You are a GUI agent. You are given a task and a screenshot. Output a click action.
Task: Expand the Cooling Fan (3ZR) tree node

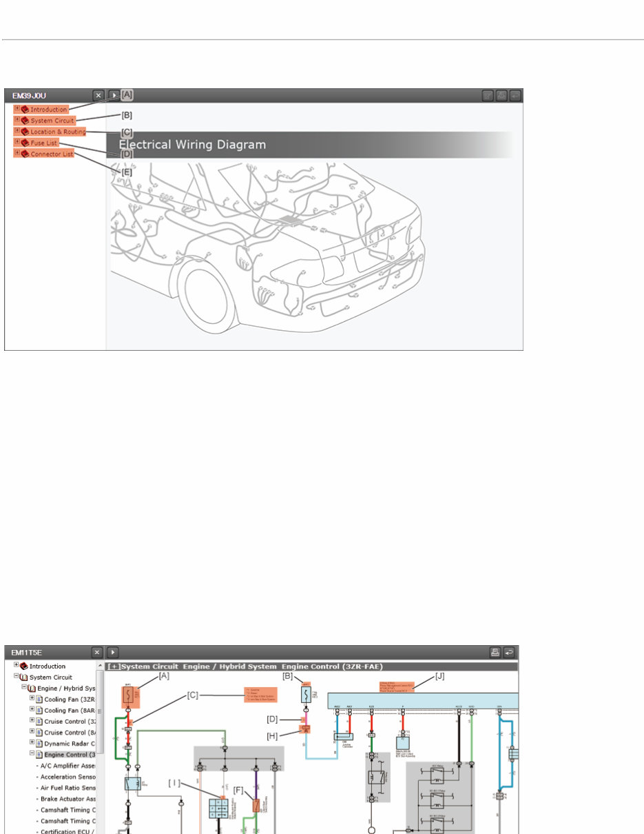(x=32, y=697)
